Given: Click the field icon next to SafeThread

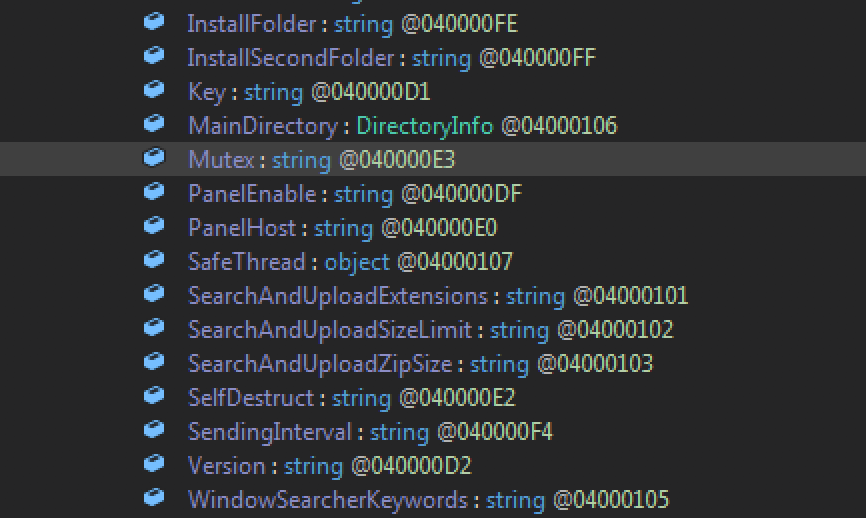Looking at the screenshot, I should click(x=154, y=260).
